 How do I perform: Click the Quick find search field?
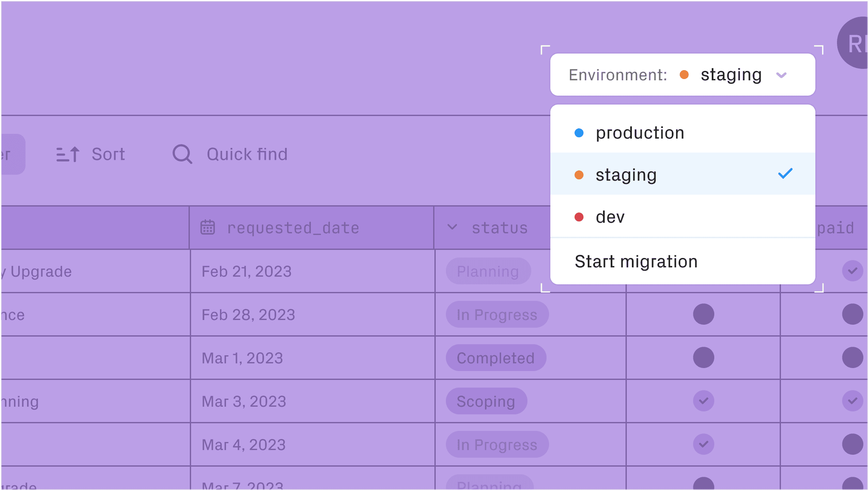[247, 154]
